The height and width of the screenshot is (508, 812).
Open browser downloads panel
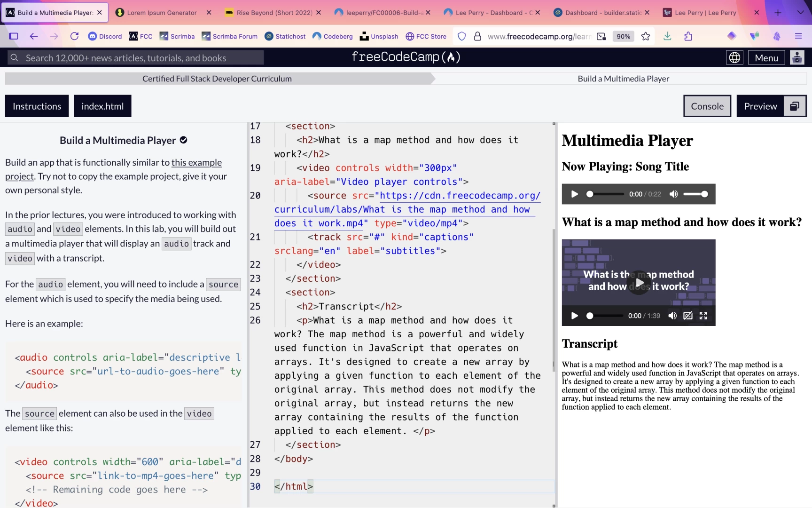pyautogui.click(x=667, y=36)
